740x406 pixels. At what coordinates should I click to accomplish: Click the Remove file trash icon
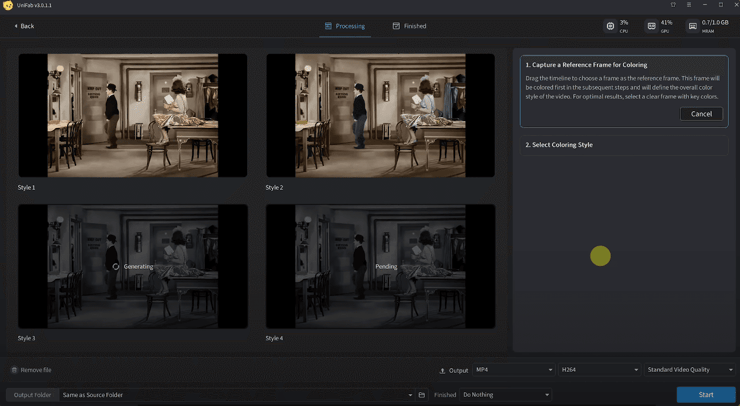pos(14,370)
